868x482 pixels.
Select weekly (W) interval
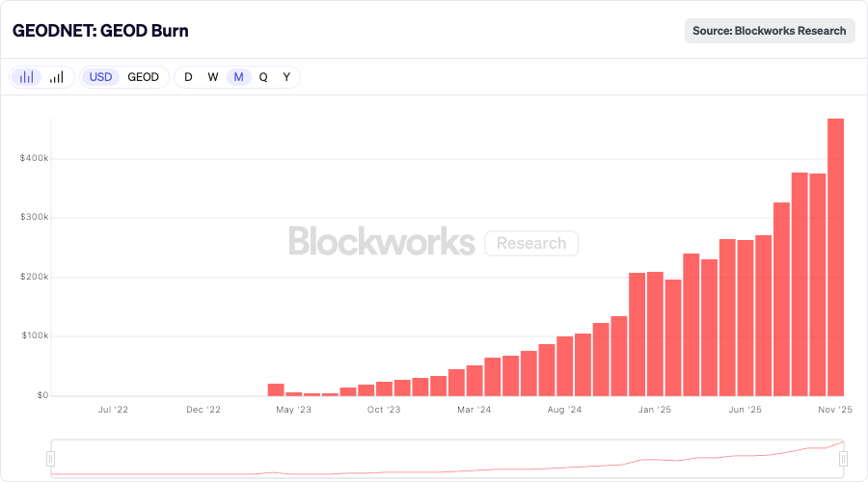(x=213, y=77)
